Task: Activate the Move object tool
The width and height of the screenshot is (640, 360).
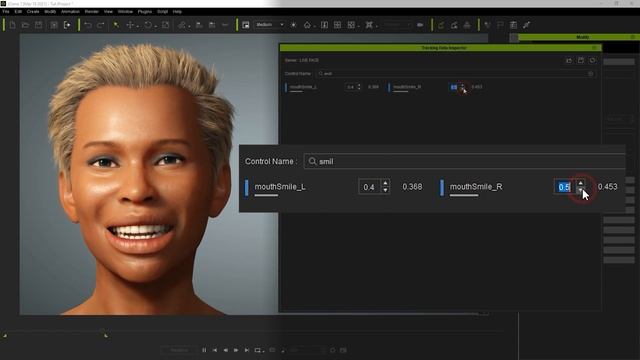Action: [130, 25]
